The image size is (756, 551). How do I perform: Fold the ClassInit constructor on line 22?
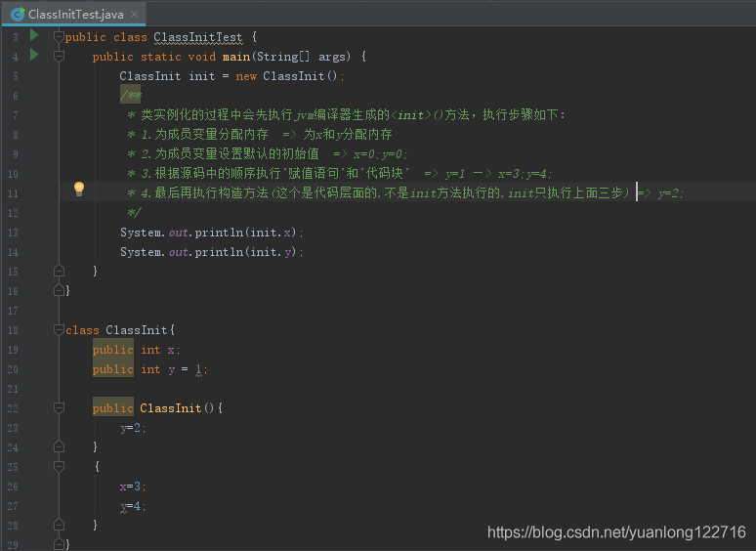point(59,408)
